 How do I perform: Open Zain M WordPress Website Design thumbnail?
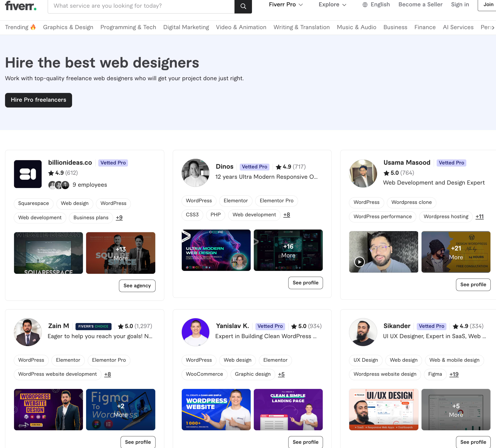[48, 410]
